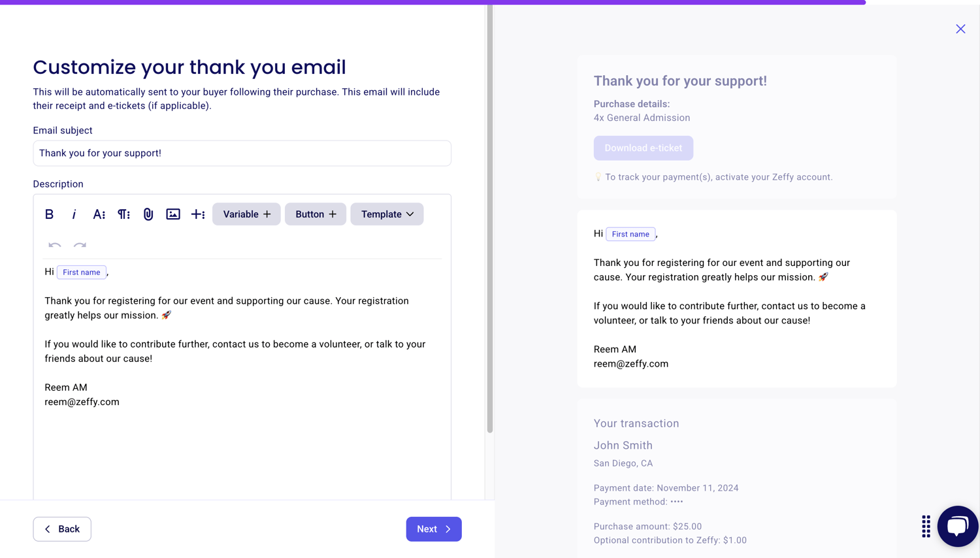Open the font size options
The image size is (980, 558).
click(x=99, y=214)
